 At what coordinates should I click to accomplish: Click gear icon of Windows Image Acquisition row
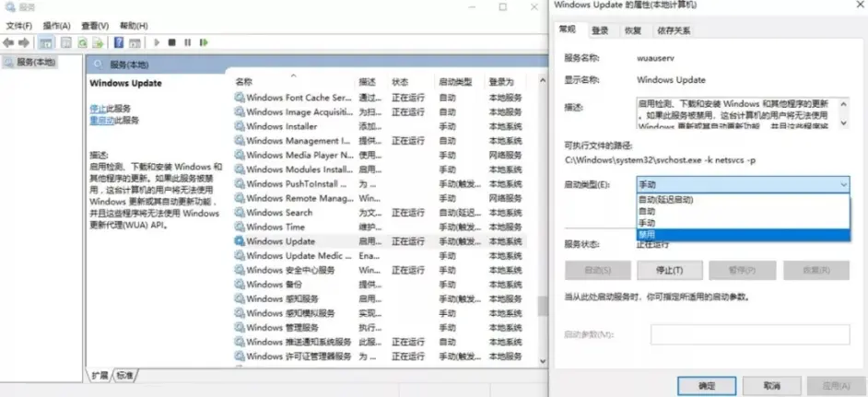click(240, 111)
